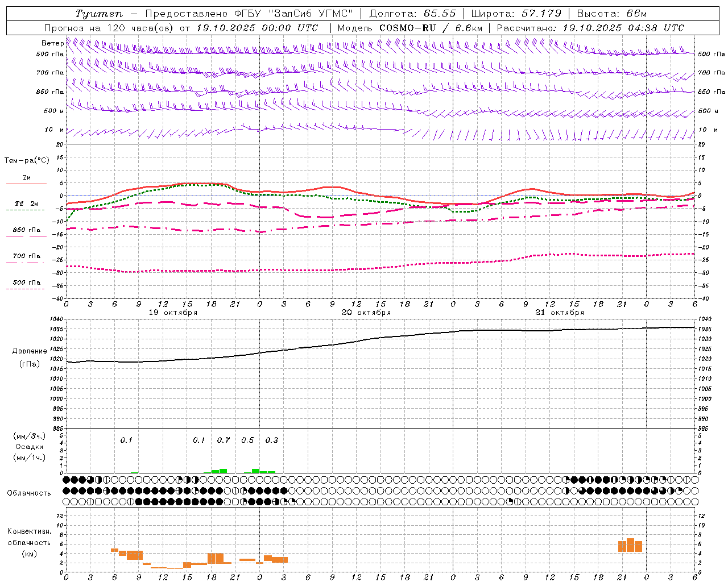
Task: Click the legend line sample under 2м
Action: point(26,184)
